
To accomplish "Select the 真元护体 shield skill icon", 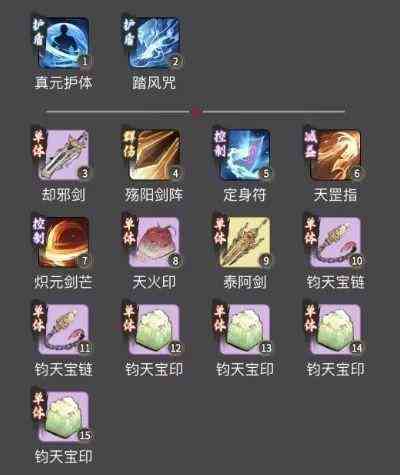I will pos(64,43).
